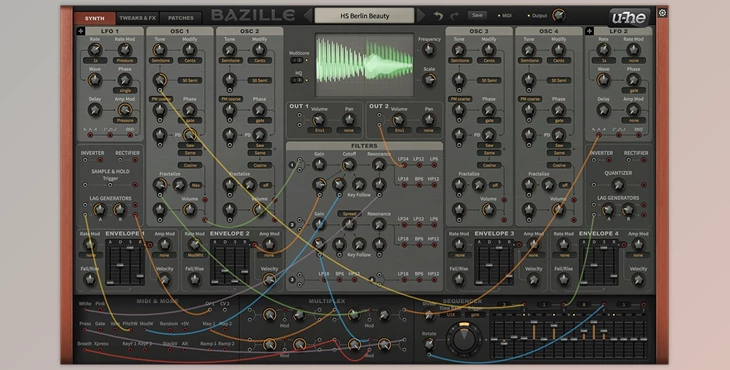Click the BAZILLE logo title
Screen dimensions: 730x370
click(253, 15)
